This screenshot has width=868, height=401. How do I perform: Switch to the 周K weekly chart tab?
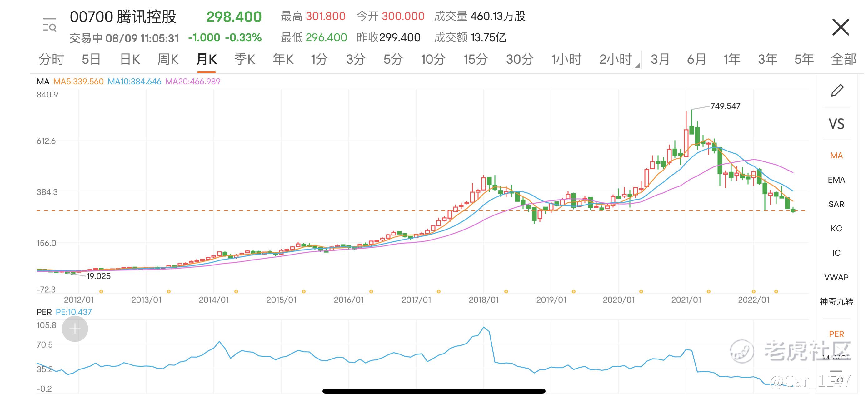(168, 60)
